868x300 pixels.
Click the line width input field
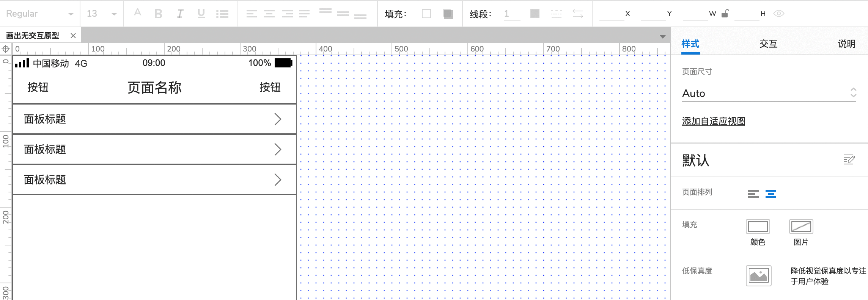512,14
